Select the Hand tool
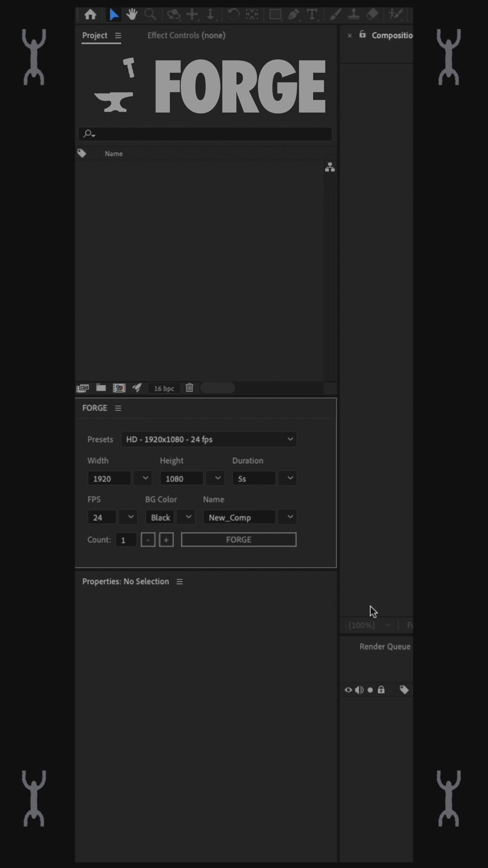Viewport: 488px width, 868px height. [x=131, y=14]
